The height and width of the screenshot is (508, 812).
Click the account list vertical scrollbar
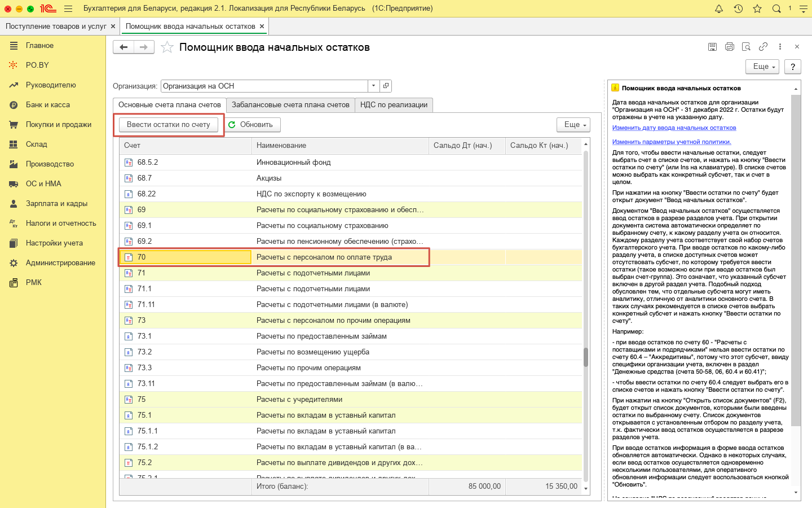[x=586, y=357]
